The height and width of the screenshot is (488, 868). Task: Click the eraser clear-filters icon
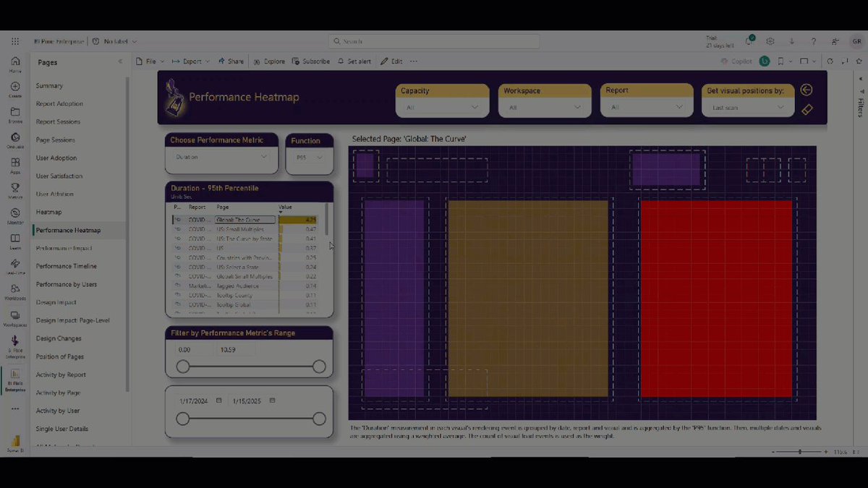(x=807, y=110)
